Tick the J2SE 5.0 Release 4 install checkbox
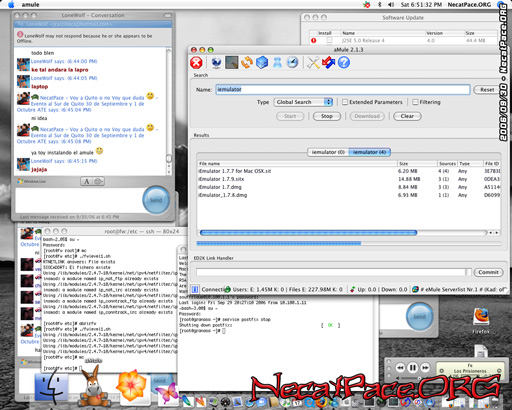512x410 pixels. (329, 40)
